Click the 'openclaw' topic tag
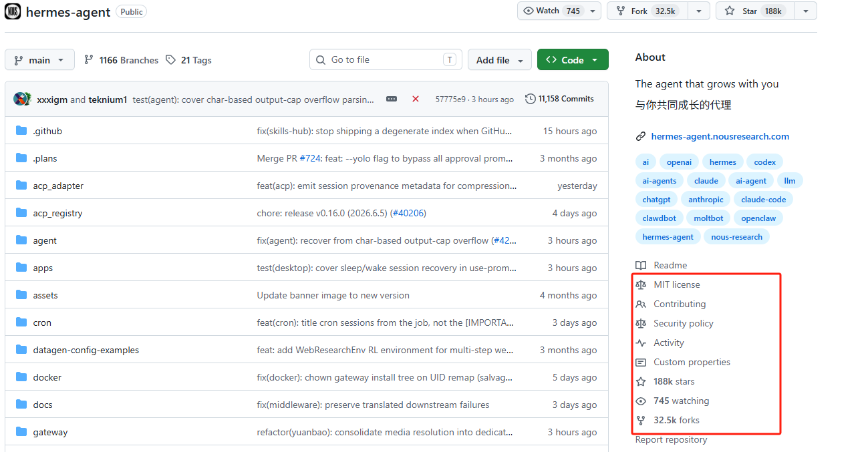 coord(758,218)
